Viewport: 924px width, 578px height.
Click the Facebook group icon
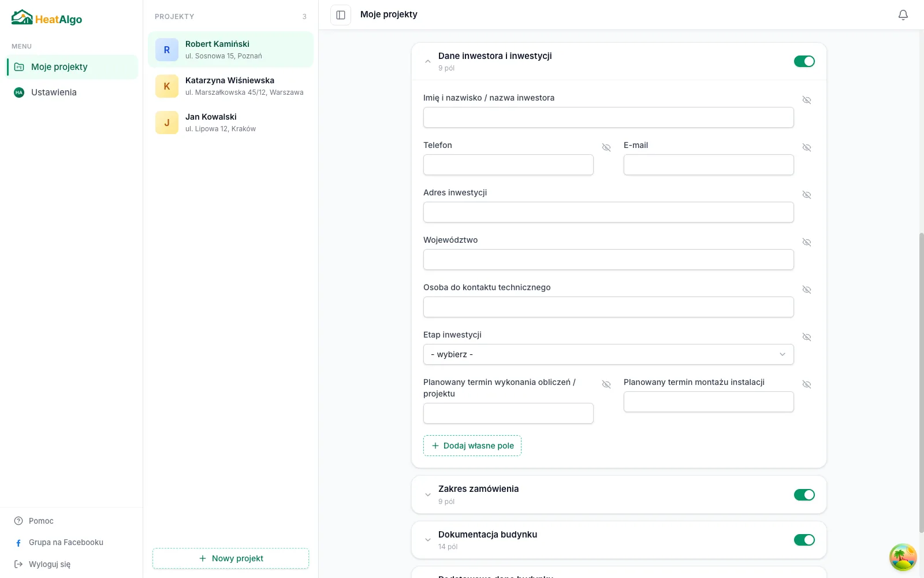click(x=18, y=543)
